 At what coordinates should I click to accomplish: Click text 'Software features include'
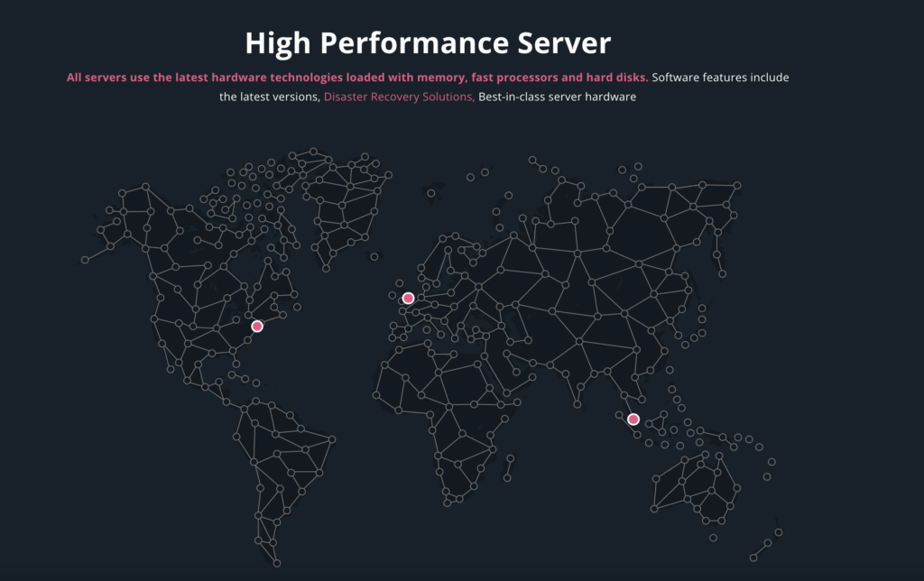pos(720,78)
